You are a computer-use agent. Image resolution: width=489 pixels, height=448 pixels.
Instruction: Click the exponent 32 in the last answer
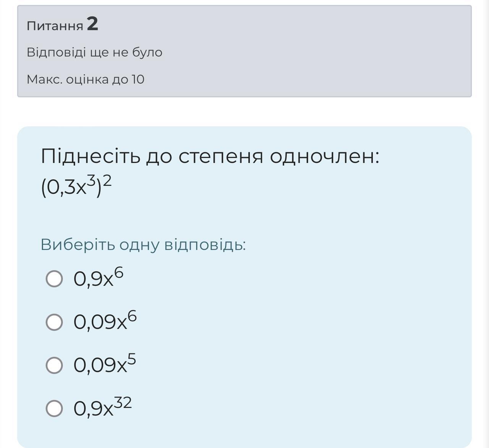123,403
